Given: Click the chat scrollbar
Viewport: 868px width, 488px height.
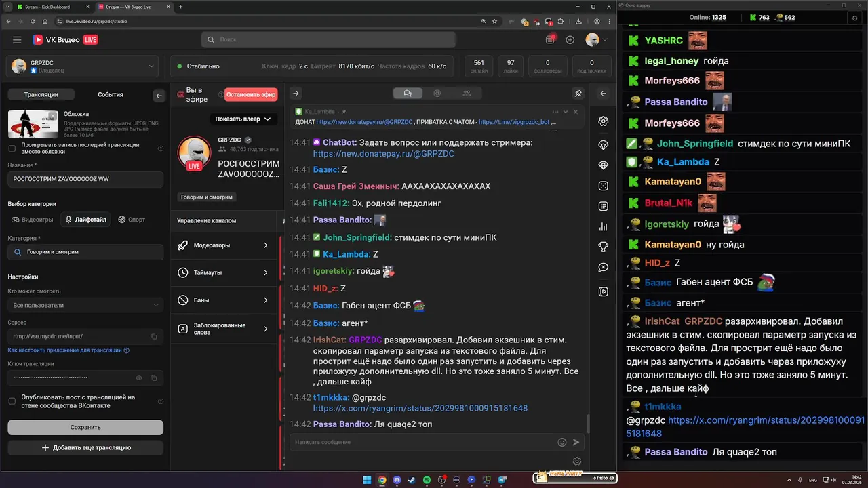Looking at the screenshot, I should pyautogui.click(x=588, y=424).
